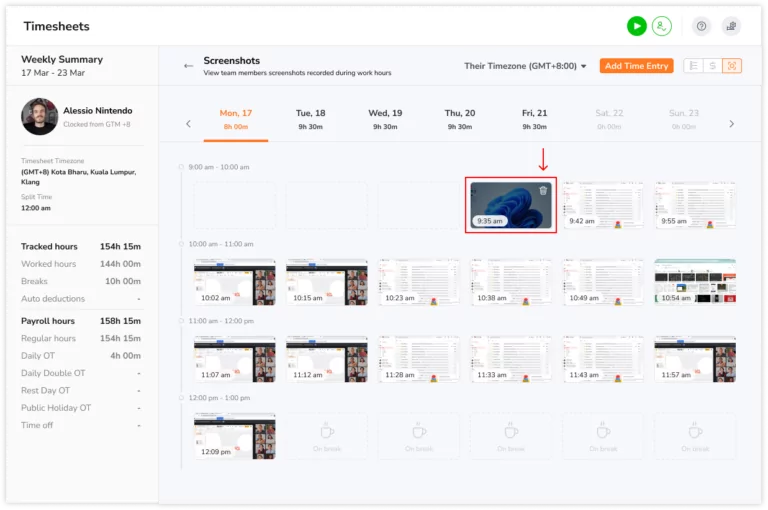Click the Breaks row label

point(34,281)
